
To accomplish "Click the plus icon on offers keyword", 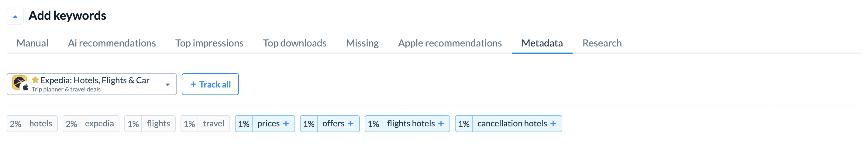I will click(x=351, y=124).
